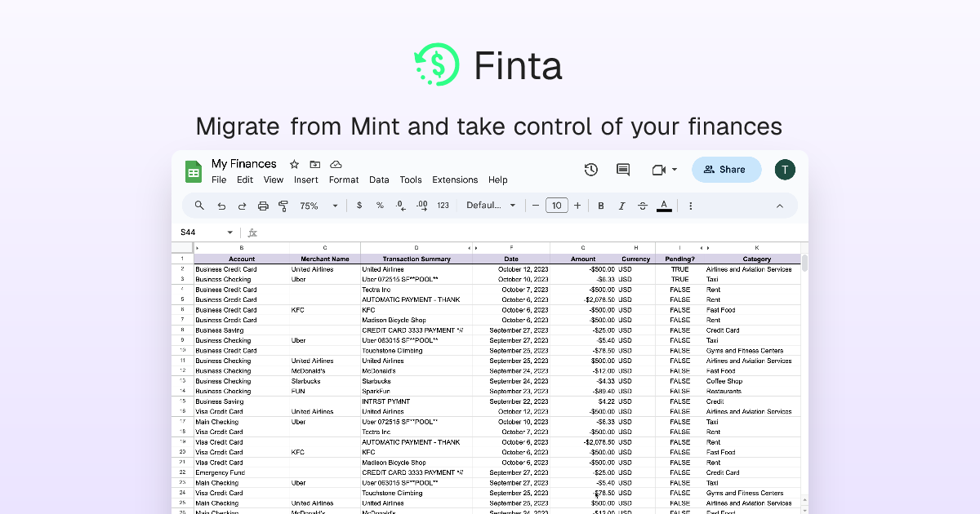Select the SparkFun transaction cell
980x514 pixels.
click(416, 391)
